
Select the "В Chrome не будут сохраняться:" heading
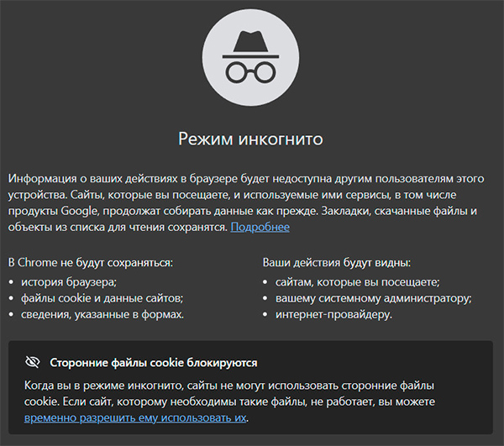(x=90, y=263)
